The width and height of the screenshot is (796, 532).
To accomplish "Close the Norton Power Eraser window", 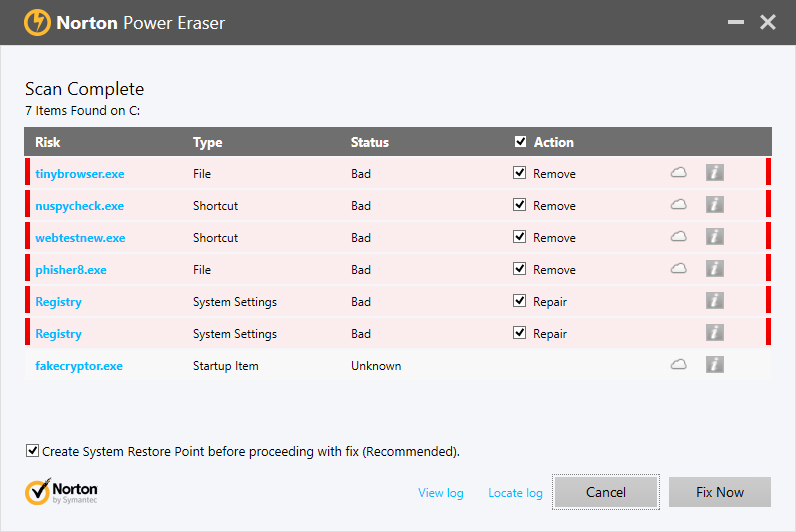I will (x=768, y=22).
